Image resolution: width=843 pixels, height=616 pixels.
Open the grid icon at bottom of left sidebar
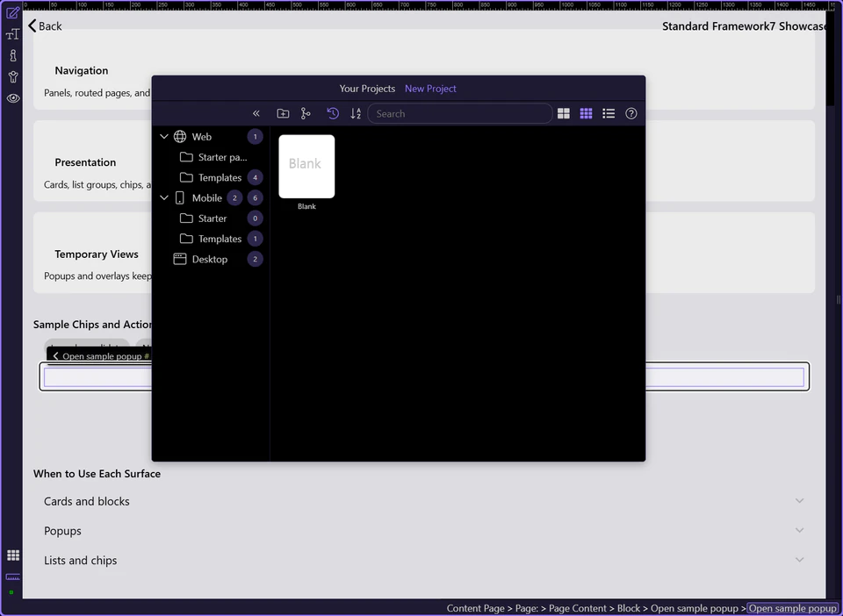[x=13, y=555]
